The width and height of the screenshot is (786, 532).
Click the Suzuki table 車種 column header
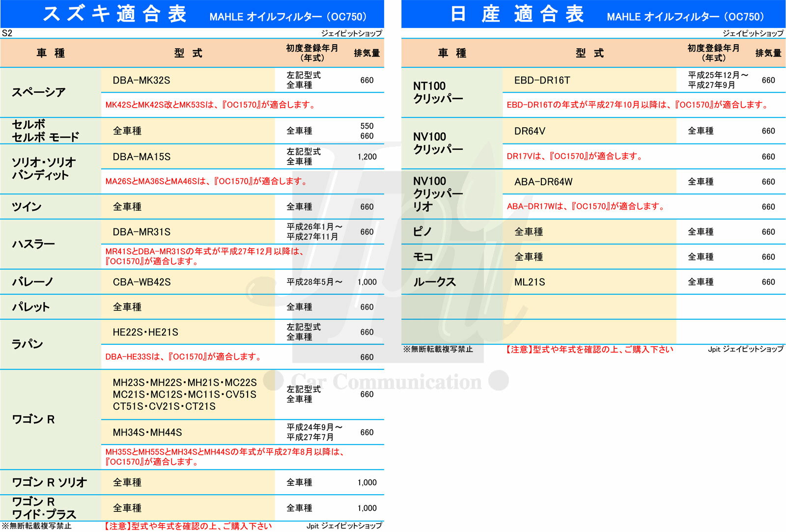pyautogui.click(x=51, y=53)
